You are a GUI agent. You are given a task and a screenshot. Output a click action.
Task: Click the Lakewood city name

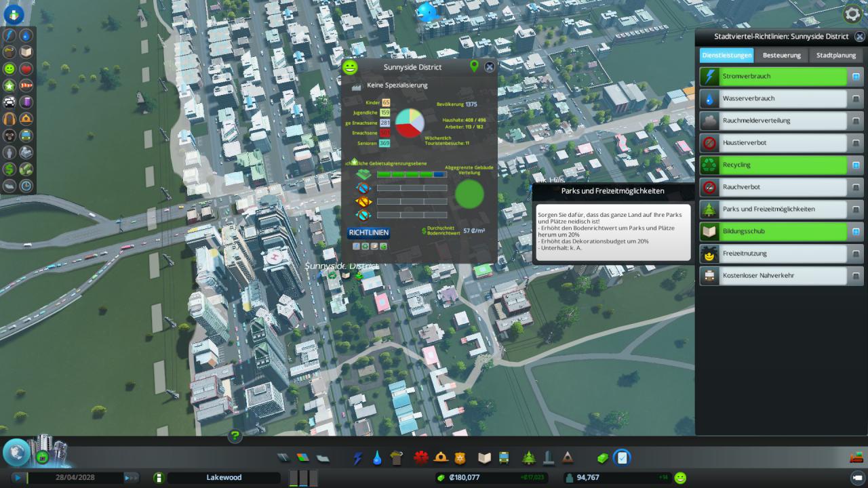224,477
